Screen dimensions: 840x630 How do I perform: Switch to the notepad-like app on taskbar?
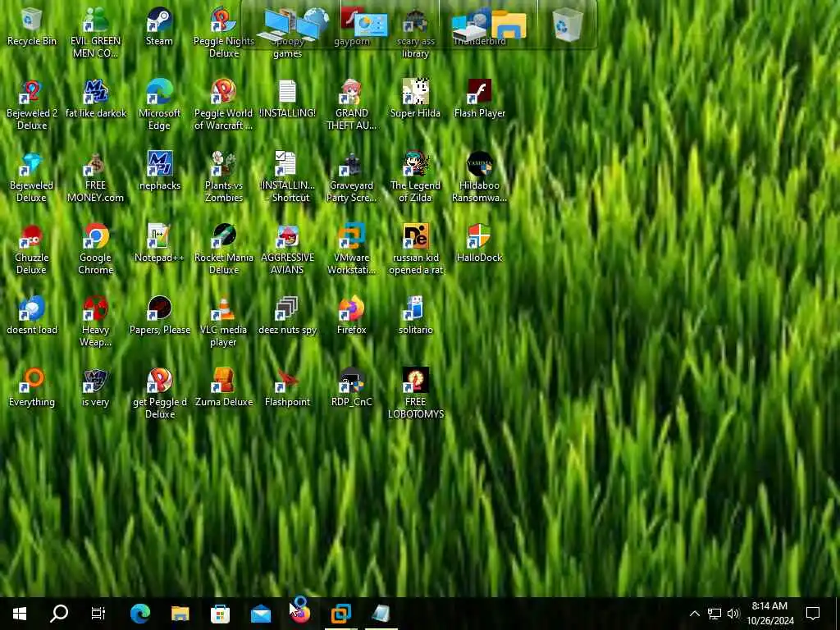pyautogui.click(x=381, y=614)
